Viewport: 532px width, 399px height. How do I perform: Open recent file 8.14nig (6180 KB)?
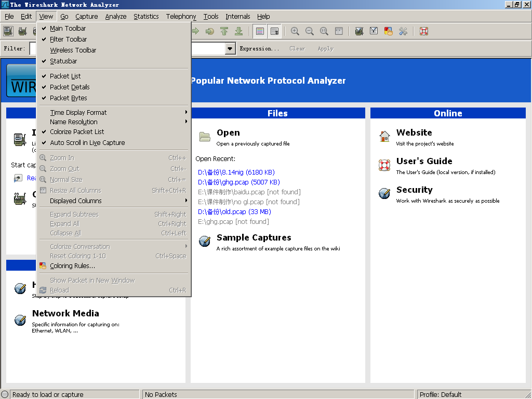pyautogui.click(x=236, y=172)
